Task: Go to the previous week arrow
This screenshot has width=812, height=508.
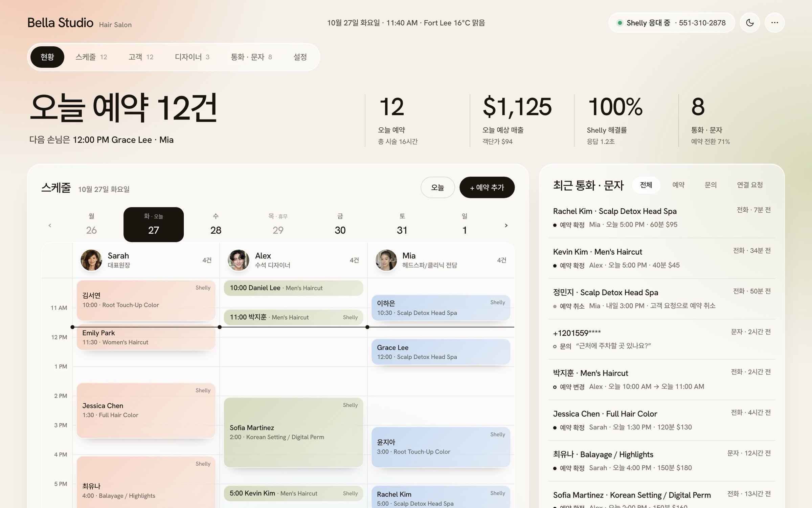Action: [50, 225]
